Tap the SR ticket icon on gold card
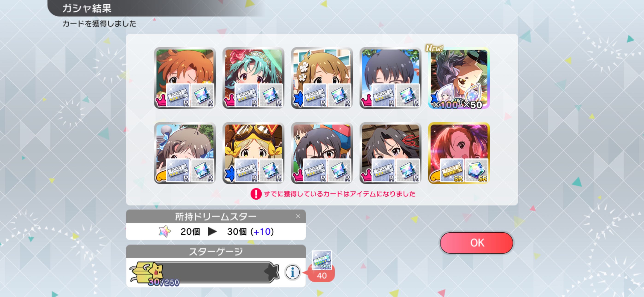The image size is (644, 297). [x=452, y=170]
